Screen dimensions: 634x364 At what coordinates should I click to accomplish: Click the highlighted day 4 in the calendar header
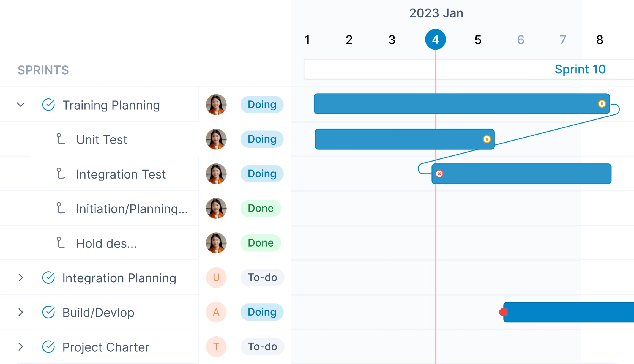coord(436,39)
